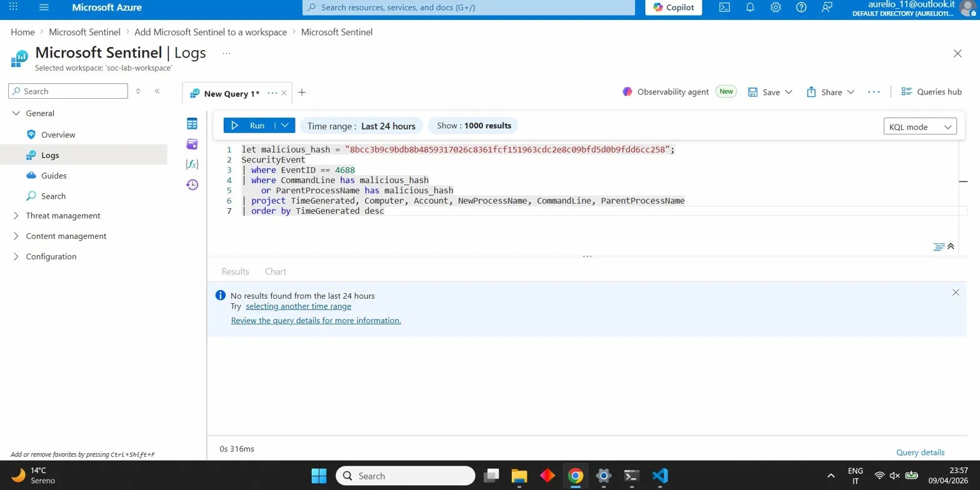Open New Query 1 tab options ellipsis
The image size is (980, 490).
tap(272, 92)
